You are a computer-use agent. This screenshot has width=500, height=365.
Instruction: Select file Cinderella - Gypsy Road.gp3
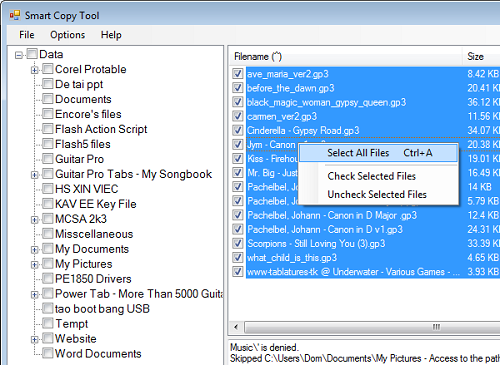(303, 130)
